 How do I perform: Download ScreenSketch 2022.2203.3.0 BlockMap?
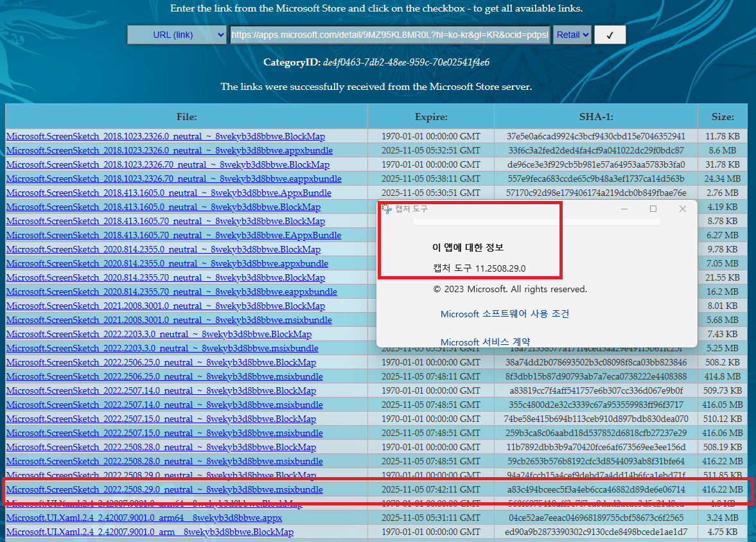click(x=159, y=334)
